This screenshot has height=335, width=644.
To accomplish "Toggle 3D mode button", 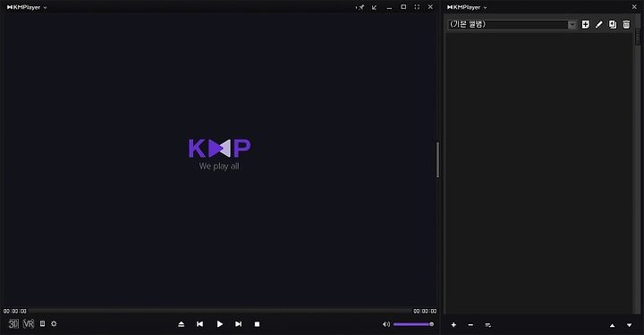I will (x=13, y=324).
